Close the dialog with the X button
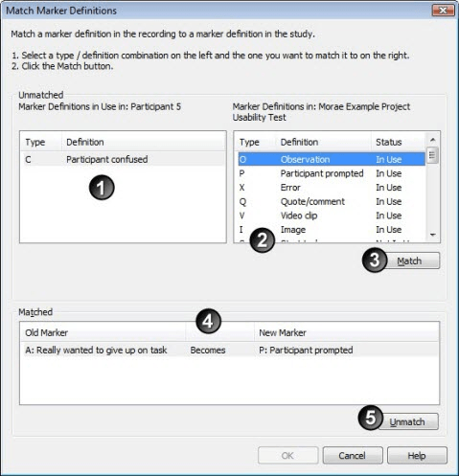The image size is (459, 476). tap(443, 11)
